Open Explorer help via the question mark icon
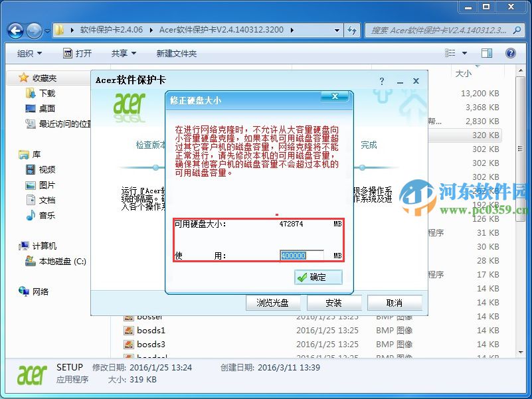This screenshot has width=532, height=399. (x=510, y=52)
